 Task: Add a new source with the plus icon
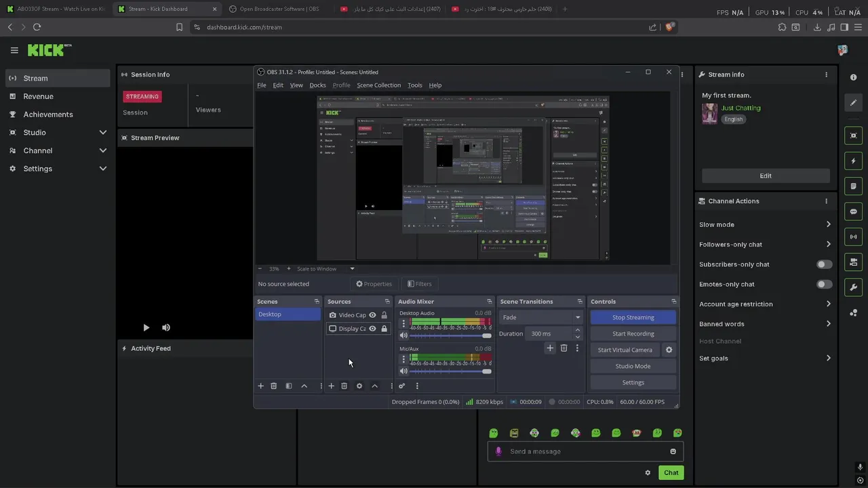click(x=331, y=386)
